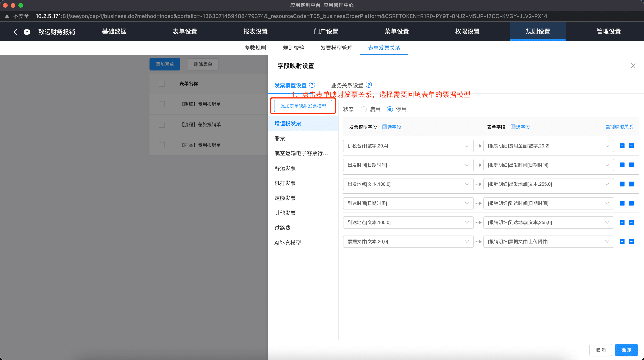The height and width of the screenshot is (360, 644).
Task: Select 航空运输电子客票行… in the model list
Action: (303, 153)
